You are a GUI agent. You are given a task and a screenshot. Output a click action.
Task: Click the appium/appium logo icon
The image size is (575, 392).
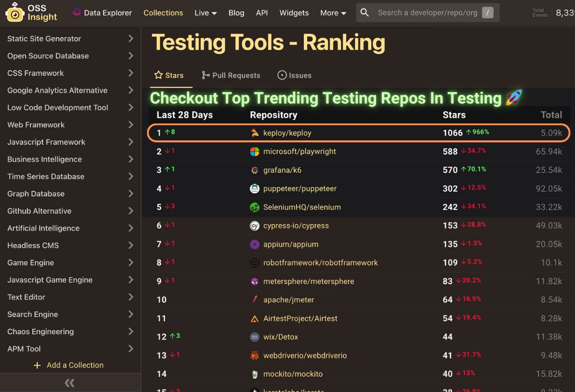(x=255, y=244)
